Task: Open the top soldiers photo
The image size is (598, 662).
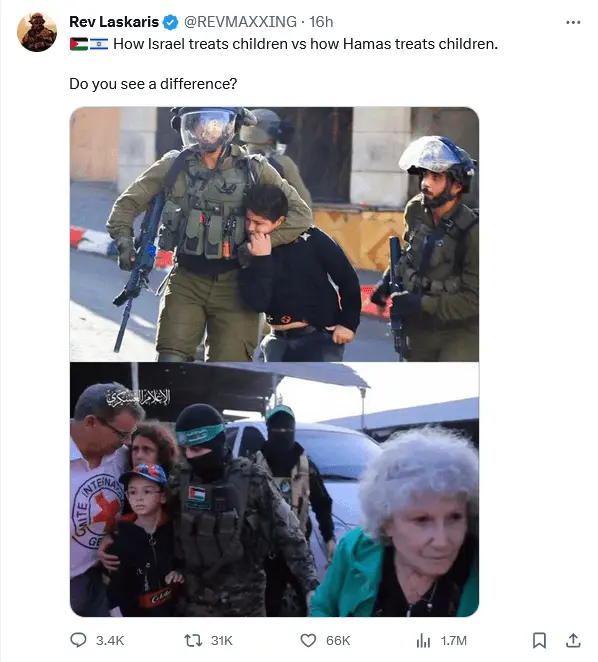Action: [x=275, y=234]
